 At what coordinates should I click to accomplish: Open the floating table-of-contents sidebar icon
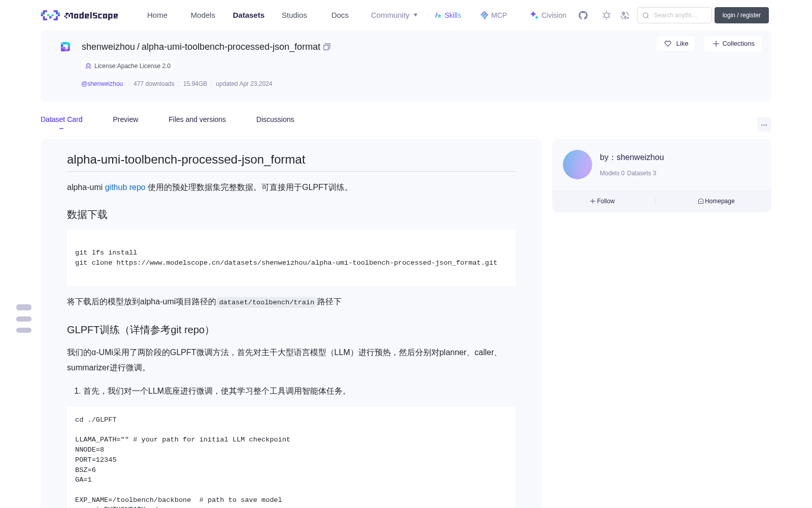pyautogui.click(x=24, y=319)
